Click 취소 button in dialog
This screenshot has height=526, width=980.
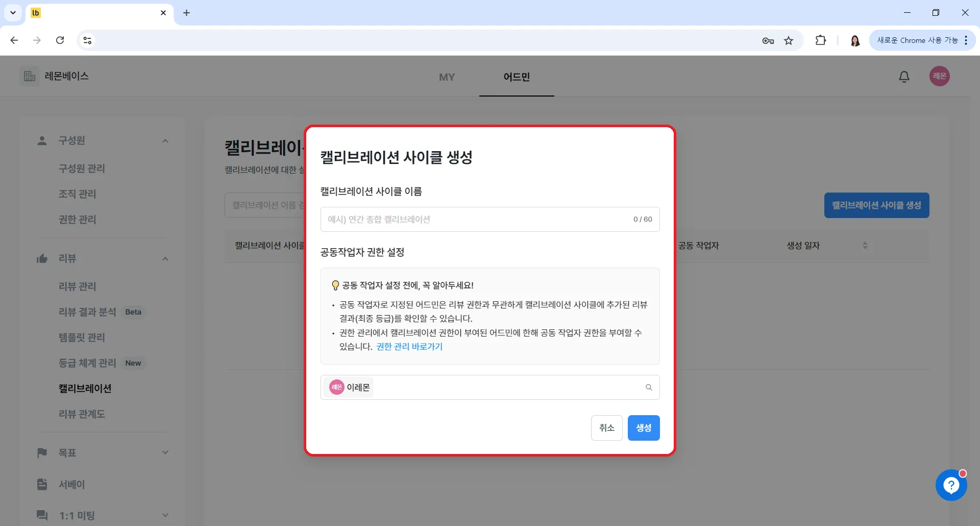606,428
